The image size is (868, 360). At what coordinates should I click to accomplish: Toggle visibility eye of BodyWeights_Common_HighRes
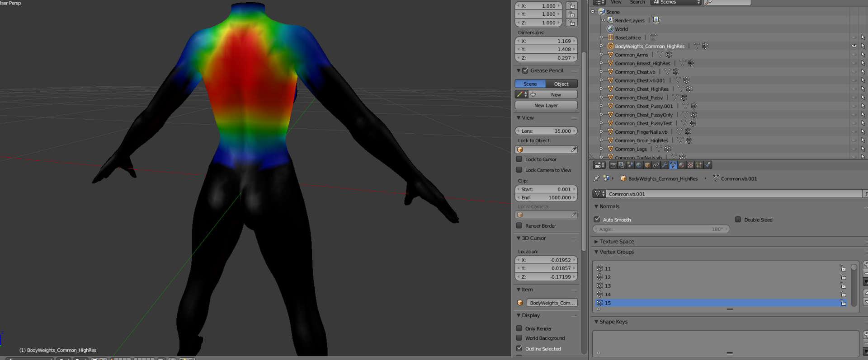point(854,46)
